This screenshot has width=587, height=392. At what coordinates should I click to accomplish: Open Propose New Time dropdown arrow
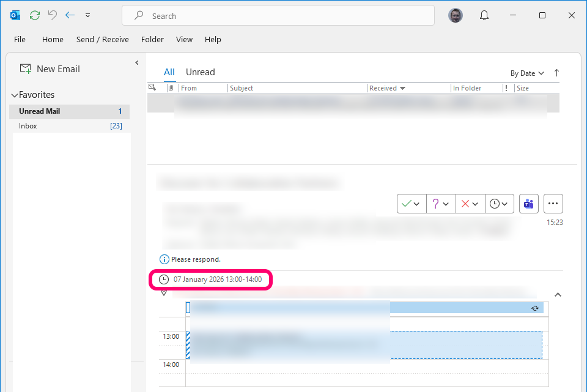click(504, 204)
